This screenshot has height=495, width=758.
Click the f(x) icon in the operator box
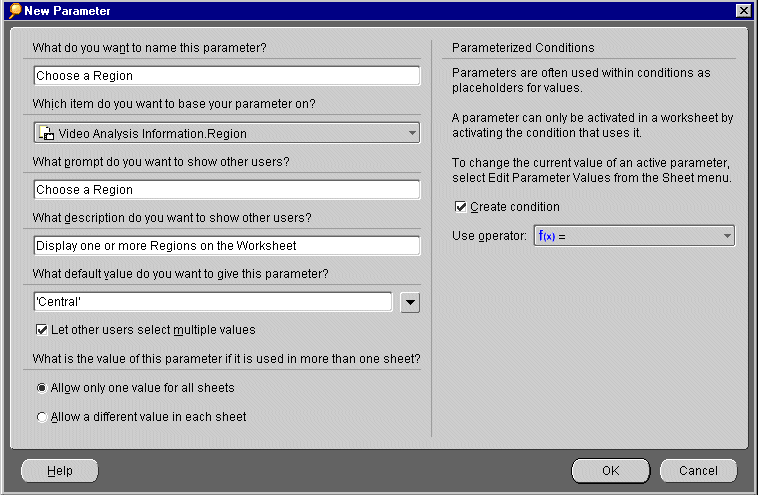[x=547, y=236]
